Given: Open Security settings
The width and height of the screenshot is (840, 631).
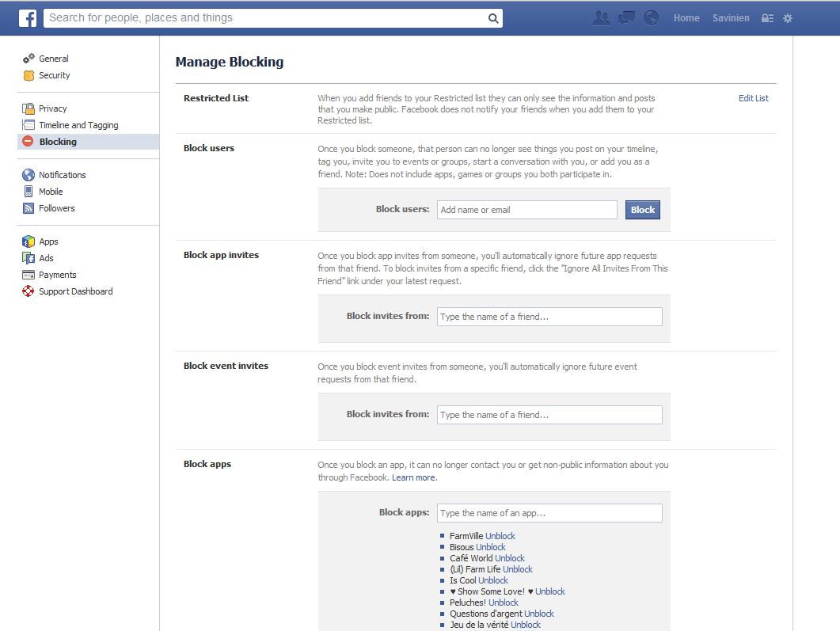Looking at the screenshot, I should pyautogui.click(x=54, y=75).
